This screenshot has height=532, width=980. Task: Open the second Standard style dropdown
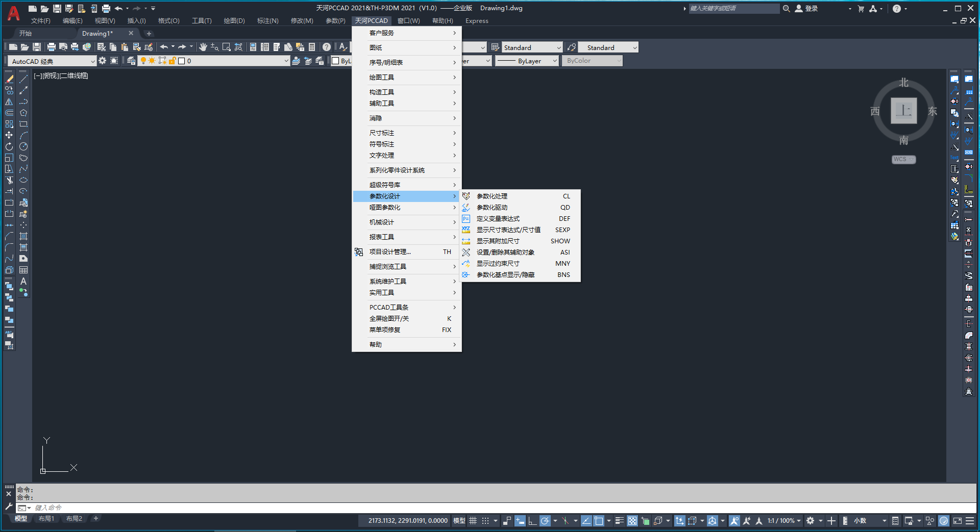coord(608,47)
